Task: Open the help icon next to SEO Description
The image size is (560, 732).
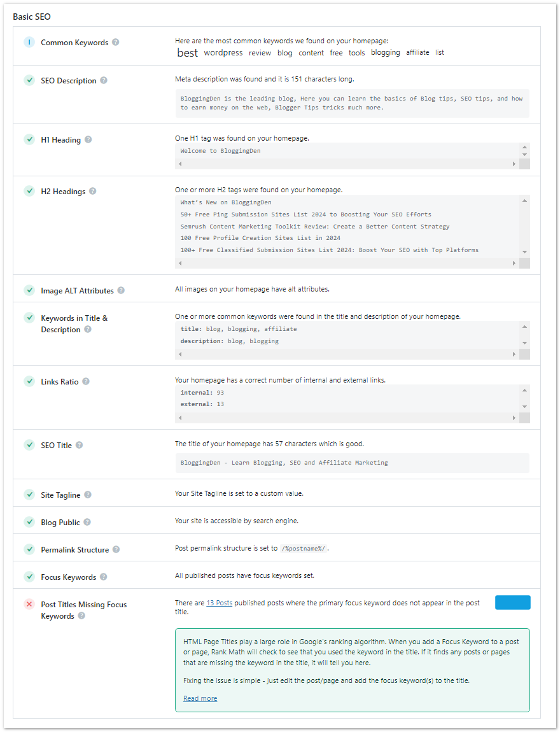Action: pyautogui.click(x=103, y=80)
